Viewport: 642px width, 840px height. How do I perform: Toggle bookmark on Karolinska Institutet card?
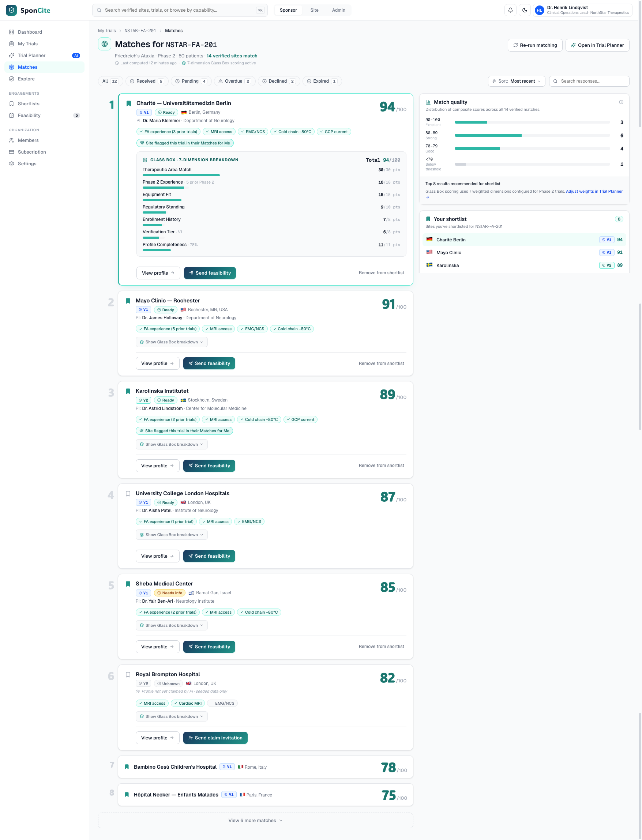tap(128, 391)
